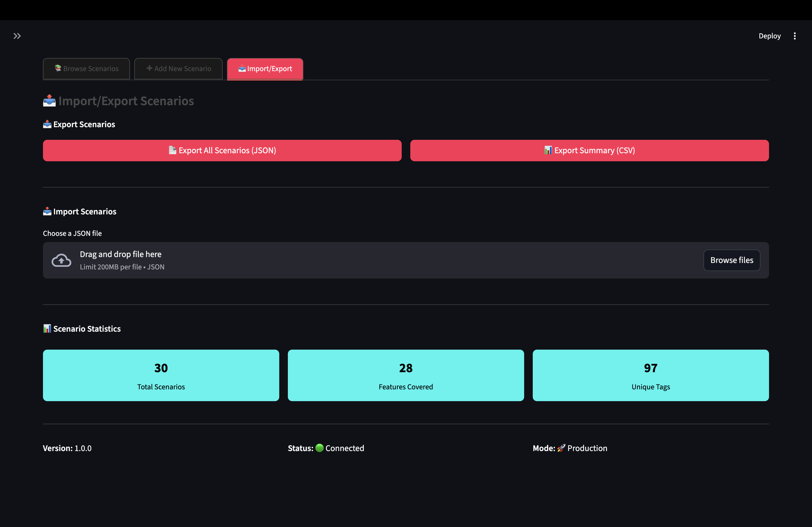Click the cloud upload icon
The width and height of the screenshot is (812, 527).
61,261
